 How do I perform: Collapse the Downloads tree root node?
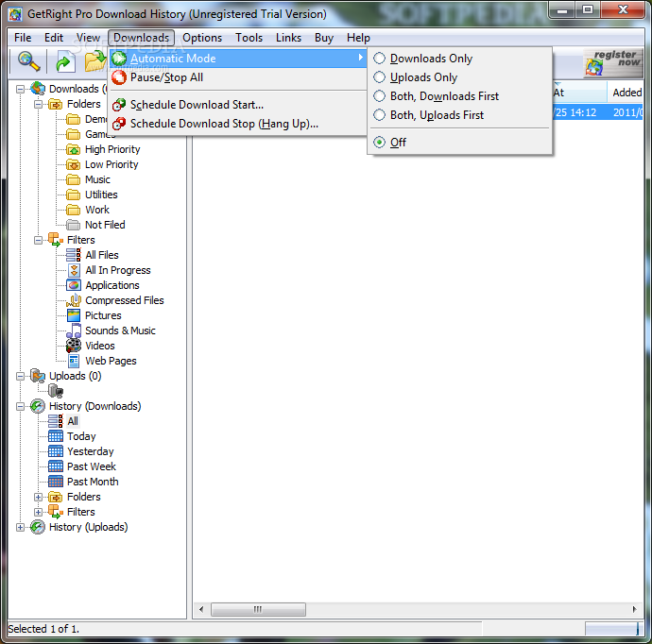[x=20, y=89]
